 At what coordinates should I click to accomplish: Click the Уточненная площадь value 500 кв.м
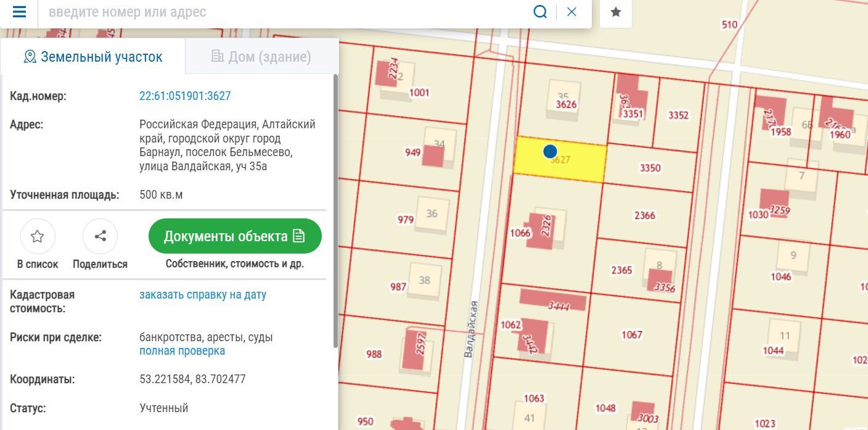click(161, 195)
